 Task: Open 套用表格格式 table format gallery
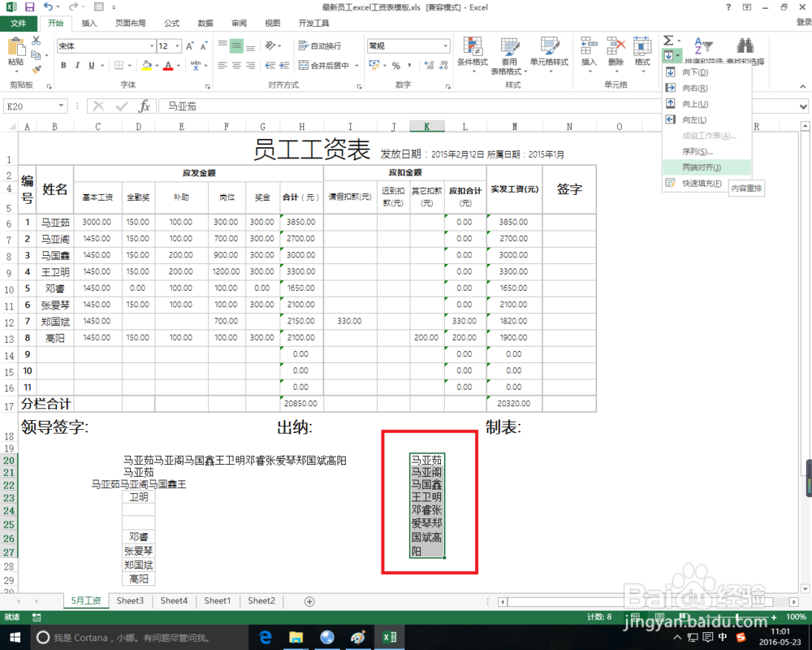click(x=509, y=55)
